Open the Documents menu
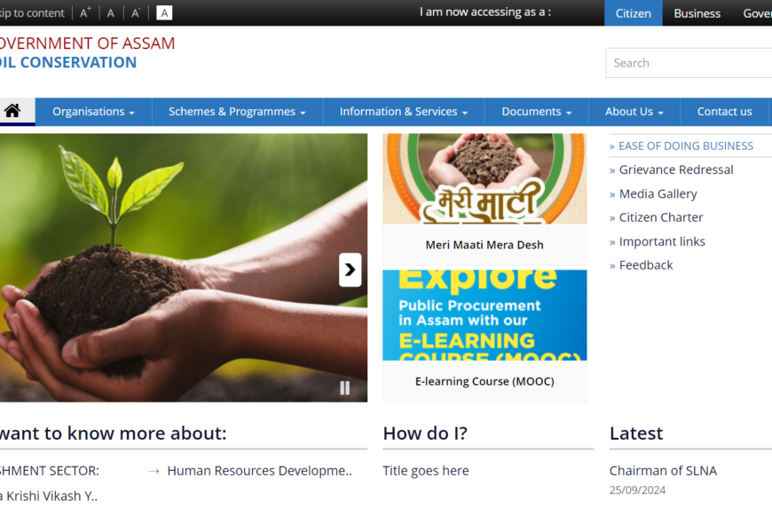The image size is (772, 532). (x=536, y=112)
